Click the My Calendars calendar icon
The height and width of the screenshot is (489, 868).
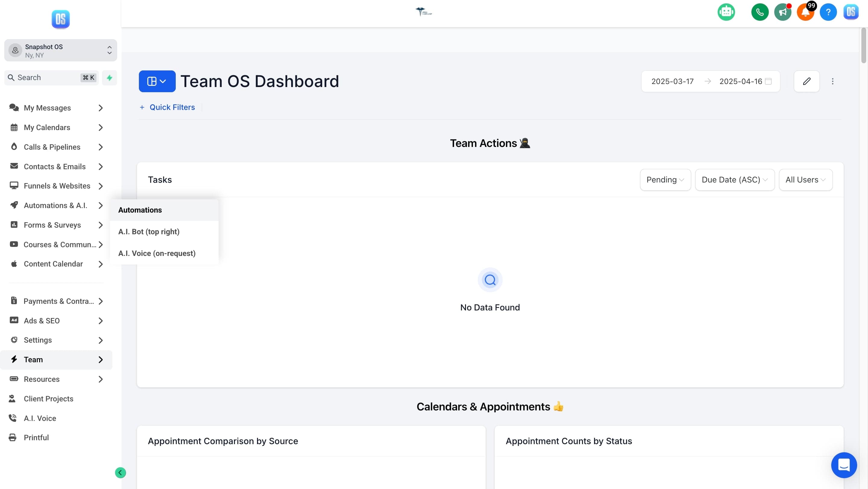14,127
